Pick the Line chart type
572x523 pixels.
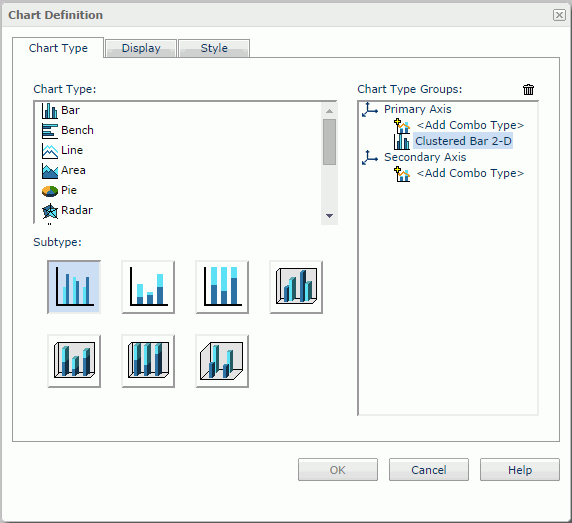[x=62, y=150]
